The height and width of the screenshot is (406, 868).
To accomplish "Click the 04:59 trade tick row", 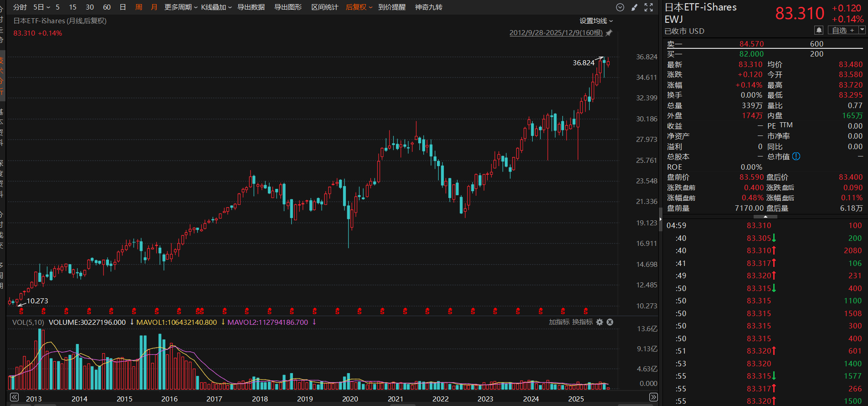I will [x=765, y=225].
